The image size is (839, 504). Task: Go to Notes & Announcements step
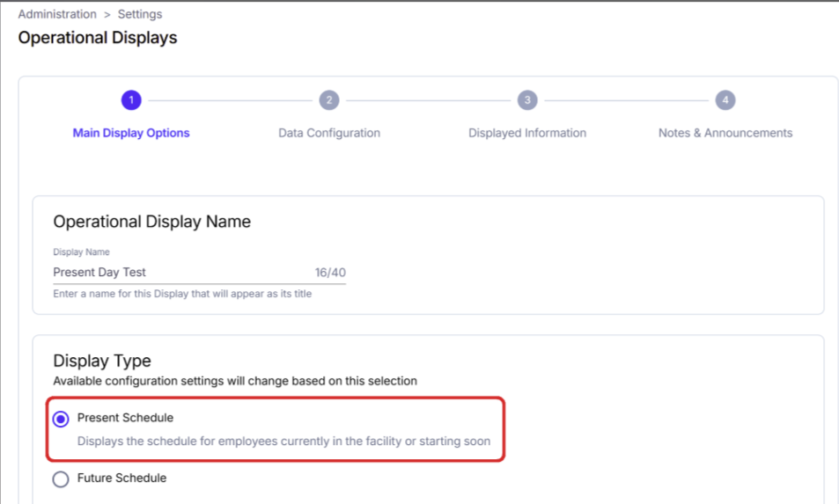pyautogui.click(x=725, y=133)
